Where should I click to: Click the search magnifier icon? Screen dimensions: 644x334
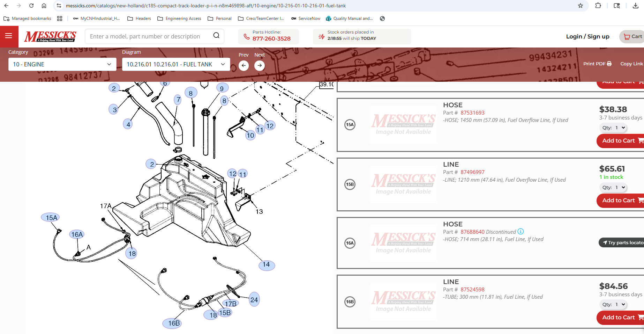point(216,36)
